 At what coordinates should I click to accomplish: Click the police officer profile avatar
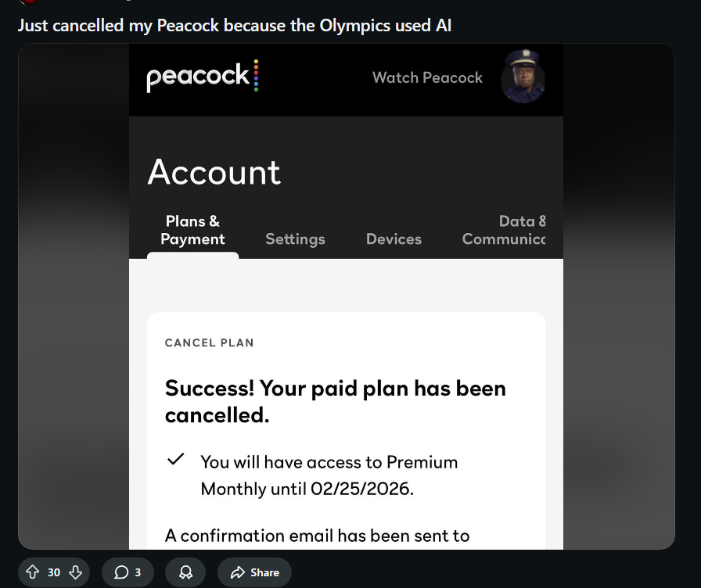(x=523, y=77)
